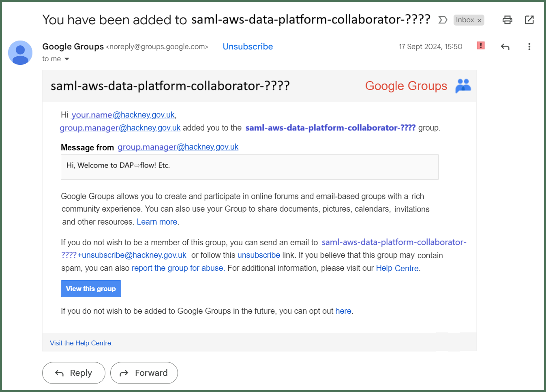Click the group name title in grey banner
546x392 pixels.
(x=170, y=86)
